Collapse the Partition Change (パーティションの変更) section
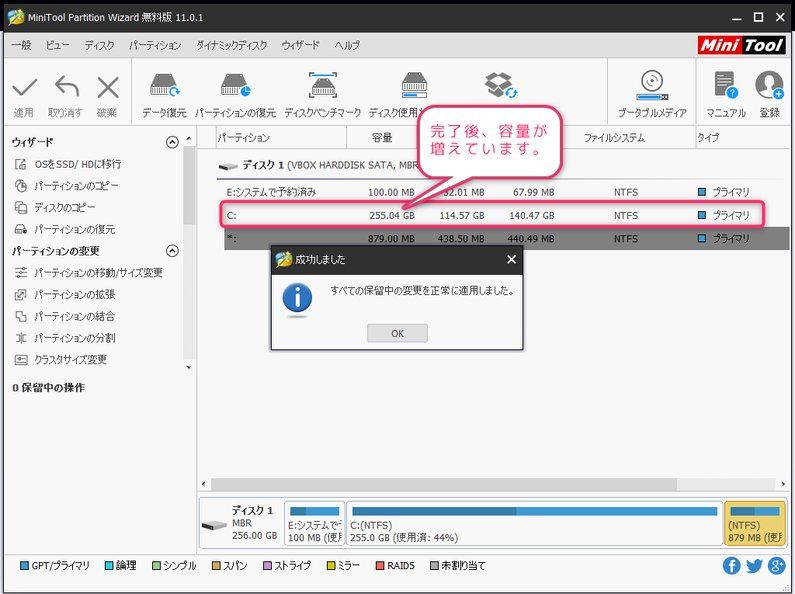Viewport: 795px width, 594px height. [x=172, y=251]
